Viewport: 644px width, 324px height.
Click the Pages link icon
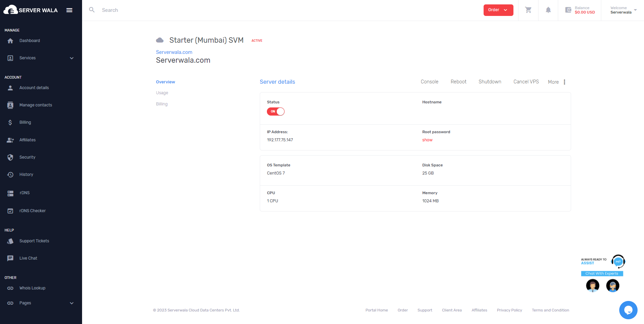pyautogui.click(x=10, y=303)
